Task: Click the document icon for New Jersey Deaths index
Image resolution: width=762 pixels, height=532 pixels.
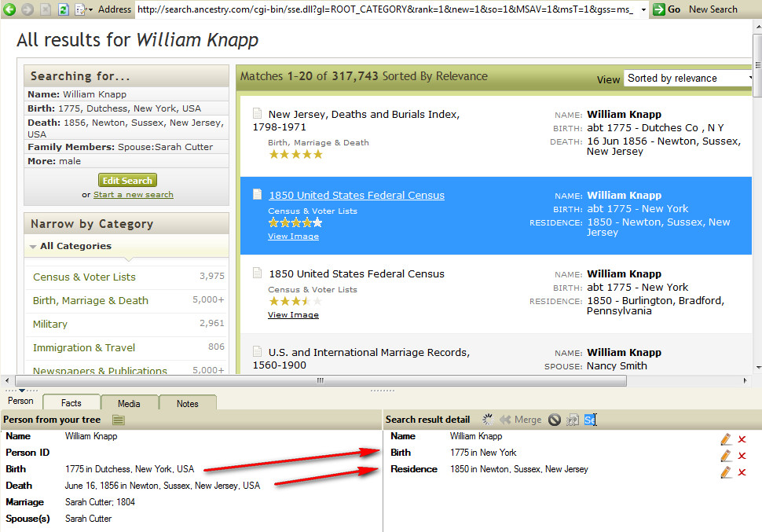Action: click(257, 114)
